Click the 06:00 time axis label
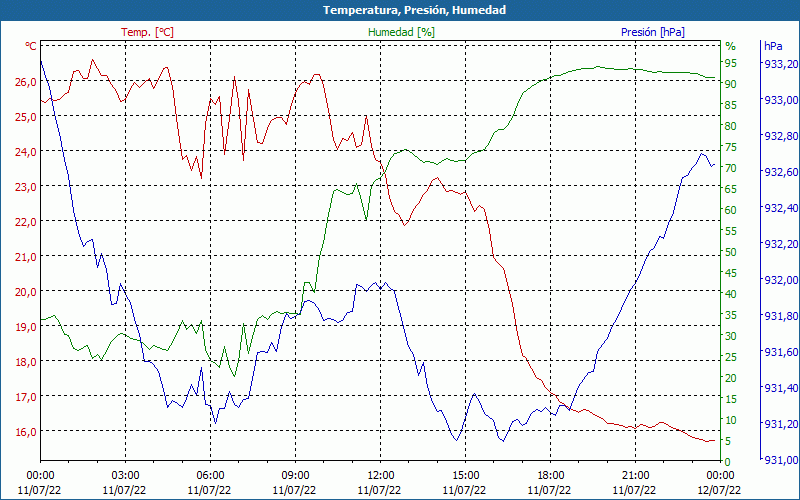Viewport: 800px width, 500px height. coord(210,476)
